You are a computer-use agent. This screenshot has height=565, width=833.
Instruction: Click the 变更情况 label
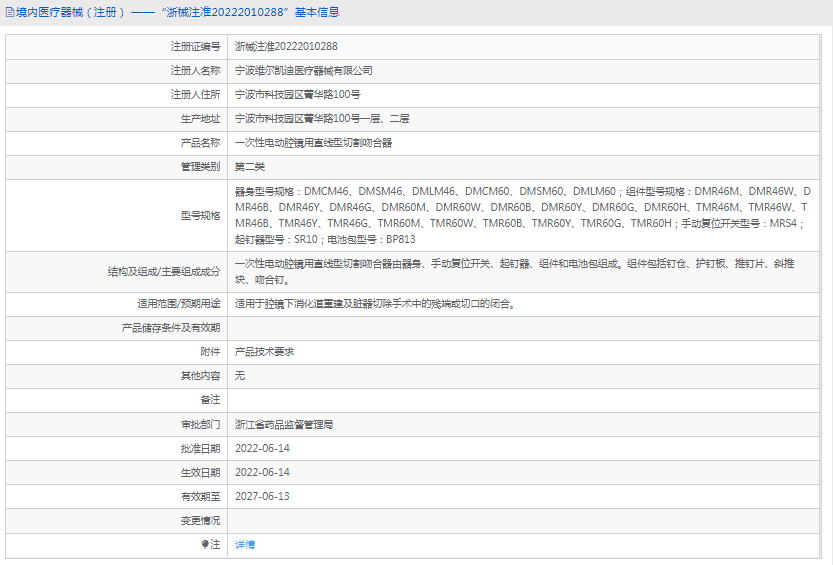pyautogui.click(x=200, y=521)
